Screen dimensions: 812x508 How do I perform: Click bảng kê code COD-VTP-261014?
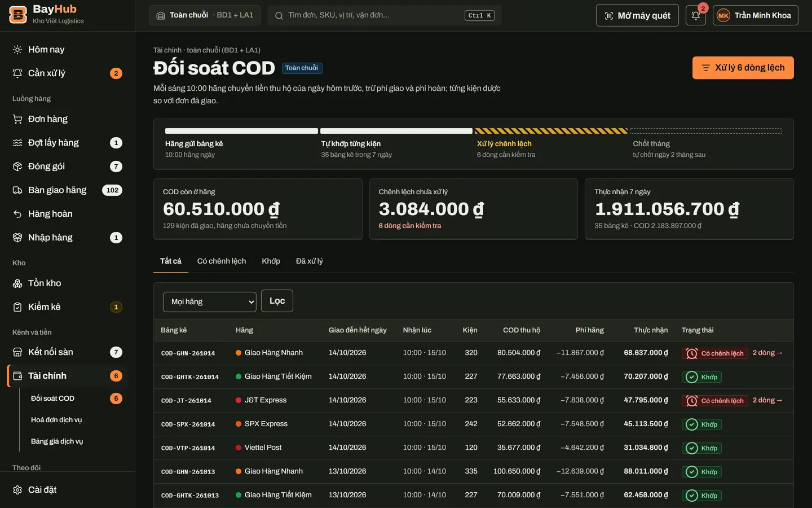(x=188, y=448)
